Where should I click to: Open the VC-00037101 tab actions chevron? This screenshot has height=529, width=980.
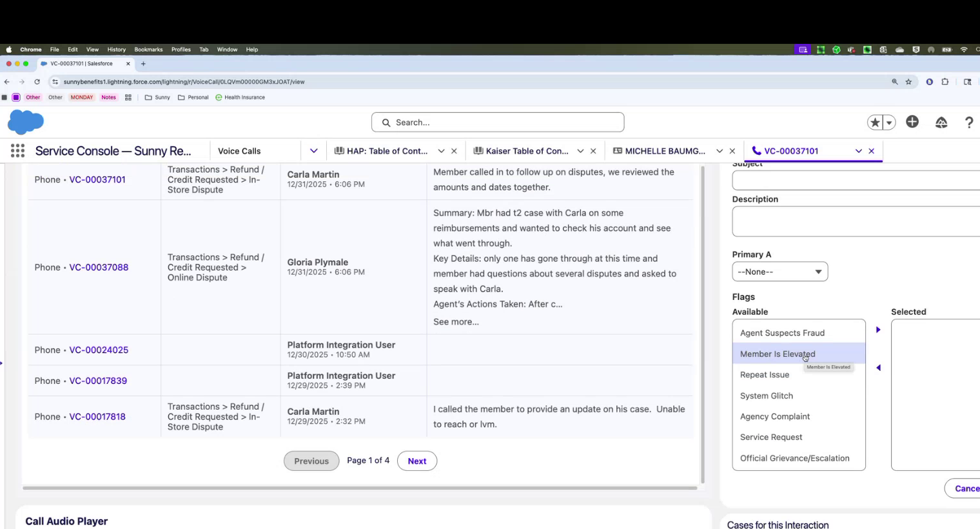tap(858, 151)
